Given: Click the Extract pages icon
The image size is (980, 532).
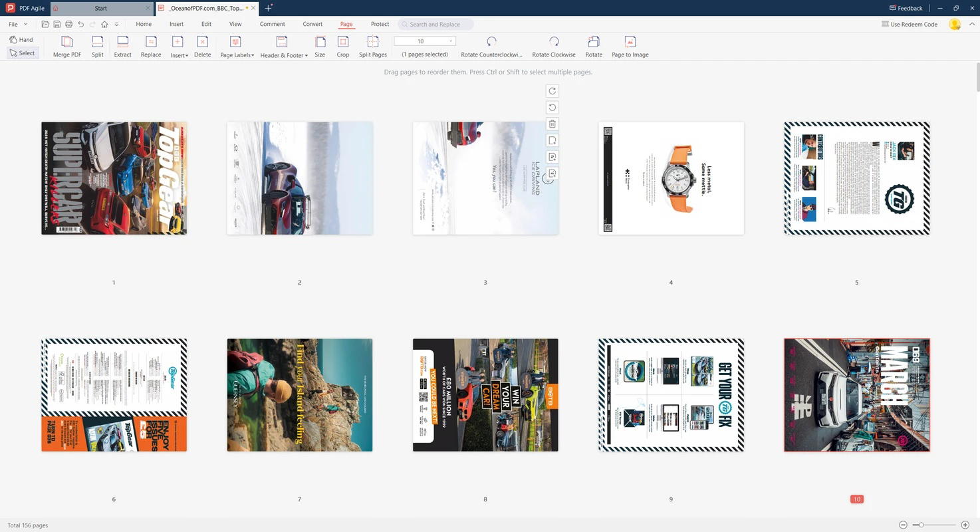Looking at the screenshot, I should [x=122, y=42].
